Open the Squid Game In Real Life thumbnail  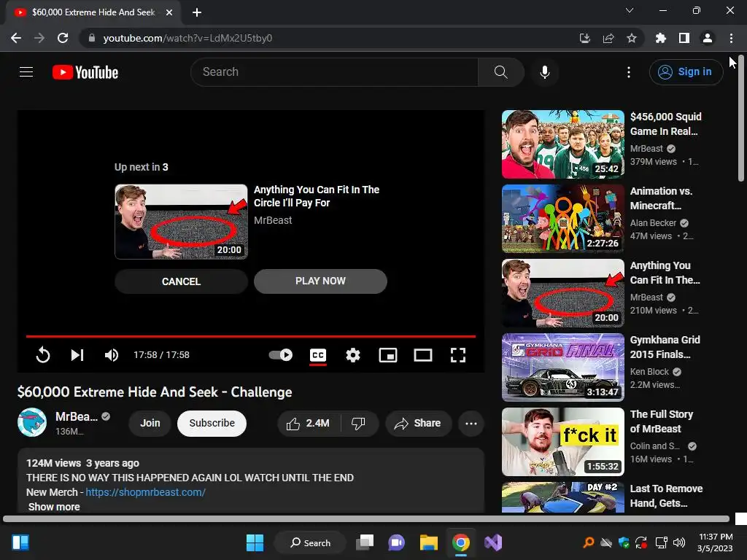coord(563,144)
